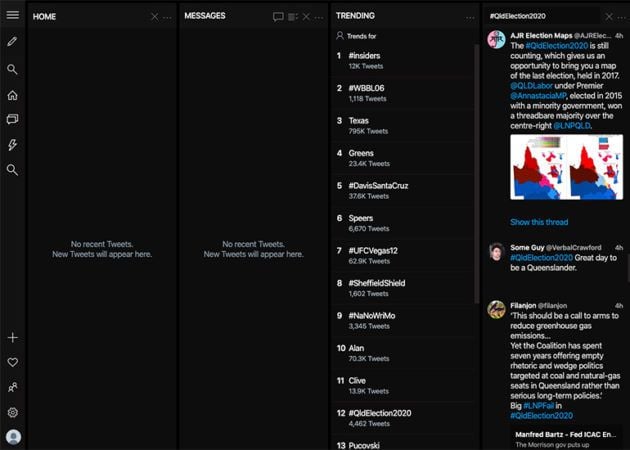Open the hamburger menu in the sidebar
The height and width of the screenshot is (450, 630).
pos(12,15)
